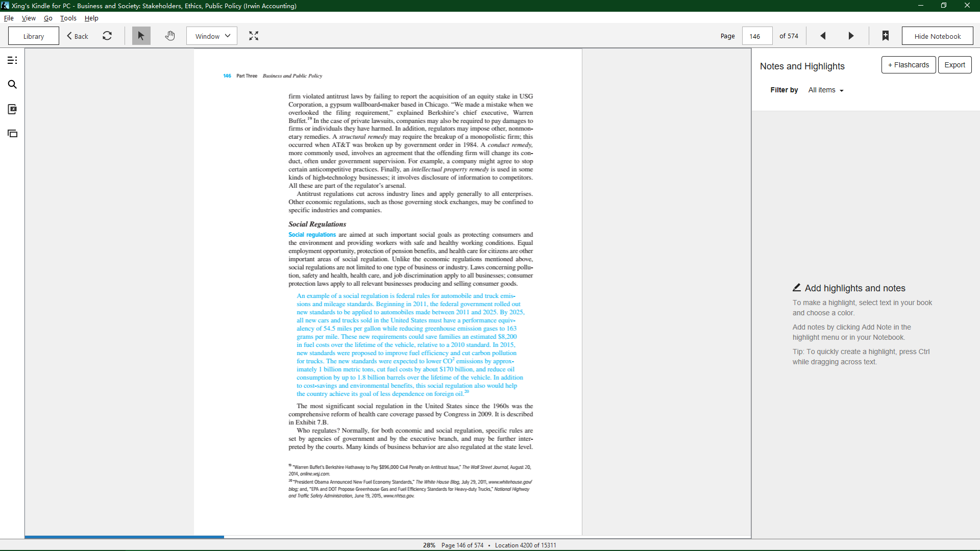Go to next page arrow
The image size is (980, 551).
pos(851,36)
